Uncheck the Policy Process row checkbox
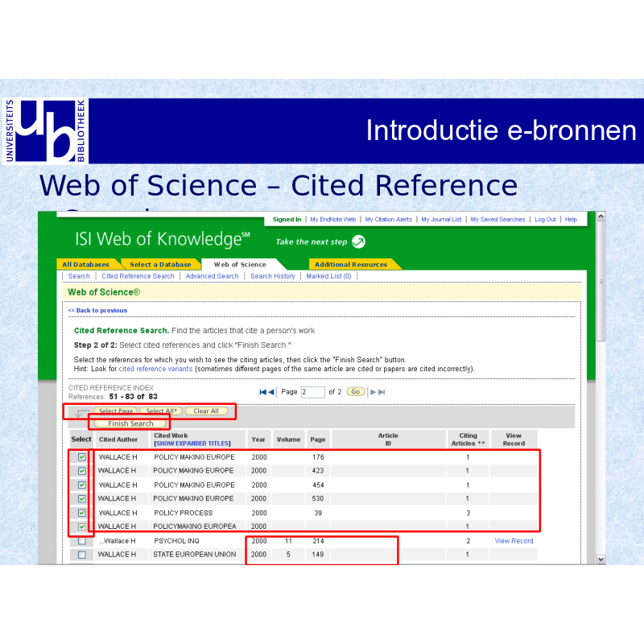The width and height of the screenshot is (644, 644). (81, 513)
